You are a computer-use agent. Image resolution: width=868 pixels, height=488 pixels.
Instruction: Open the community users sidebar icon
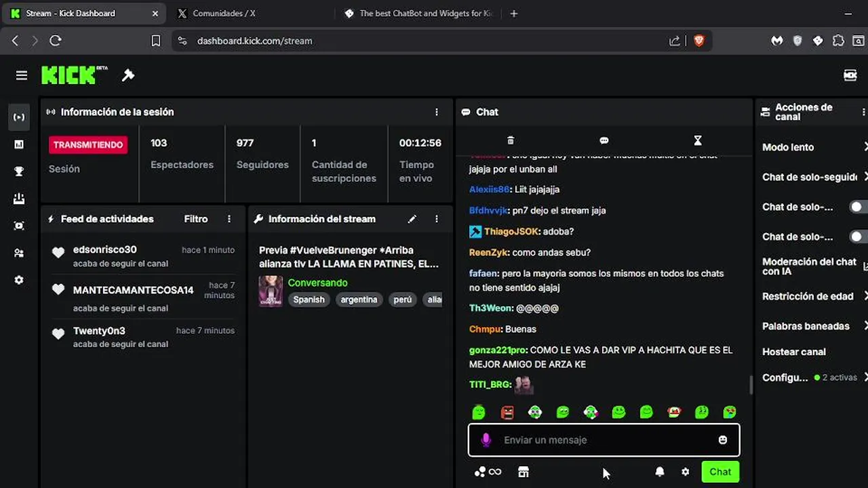click(x=19, y=253)
